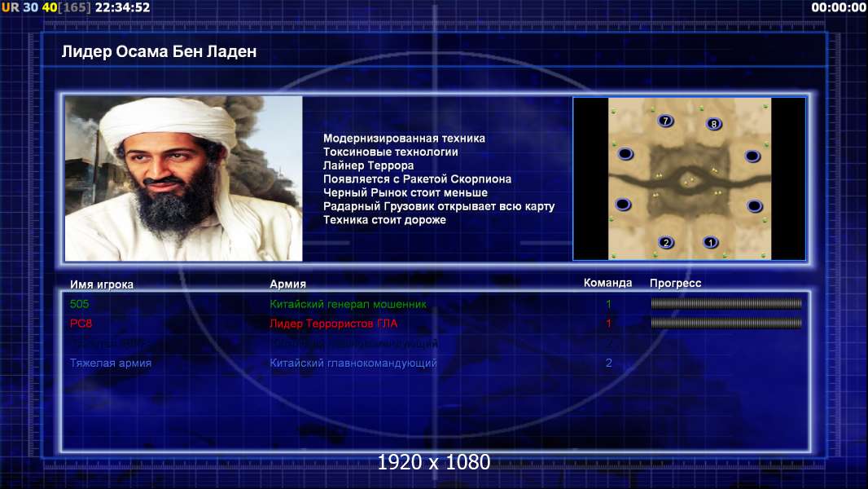
Task: Click the line 'Модернизированная техника'
Action: (404, 139)
